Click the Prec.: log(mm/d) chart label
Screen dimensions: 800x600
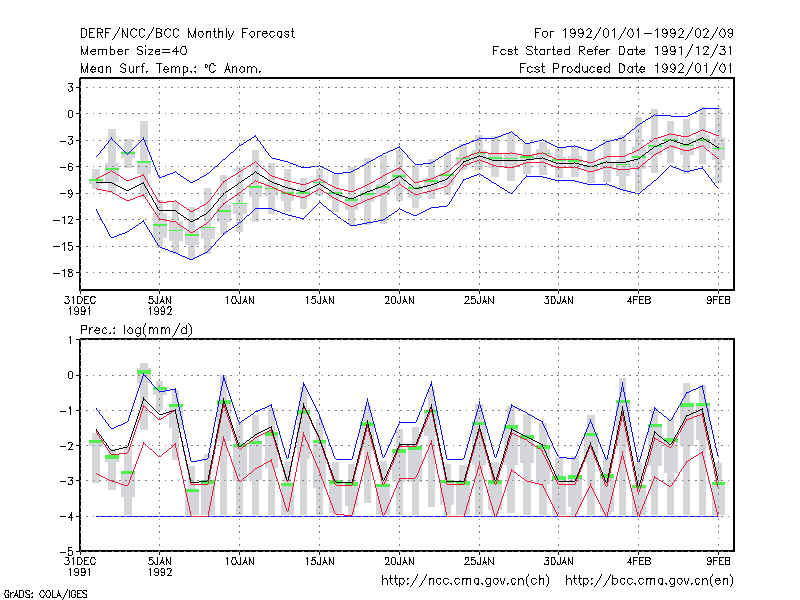tap(136, 330)
